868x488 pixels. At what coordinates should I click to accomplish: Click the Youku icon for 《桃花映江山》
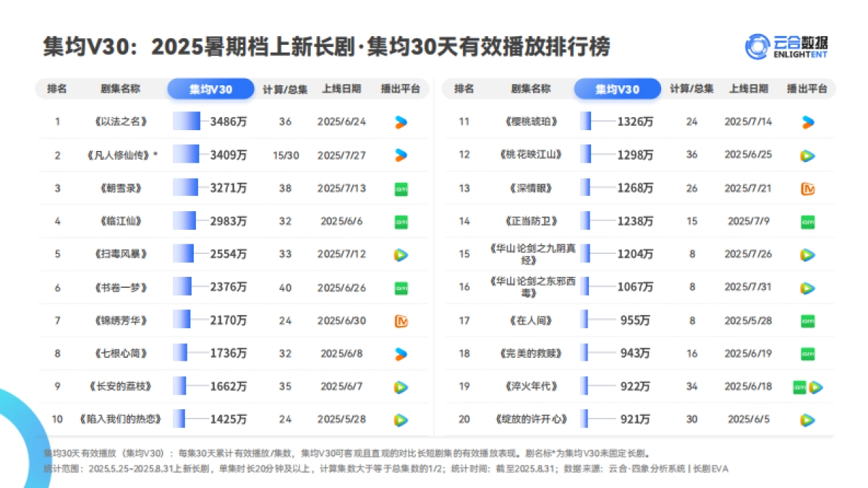807,154
